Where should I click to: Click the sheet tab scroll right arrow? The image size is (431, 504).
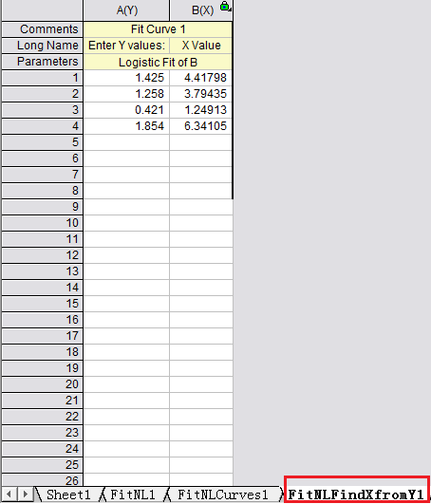(25, 495)
